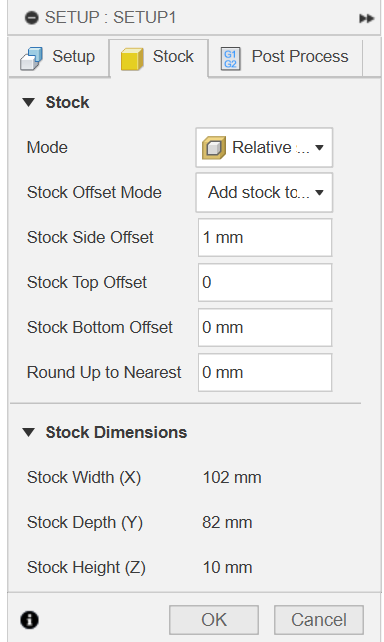
Task: Click the Cancel button
Action: pos(319,620)
